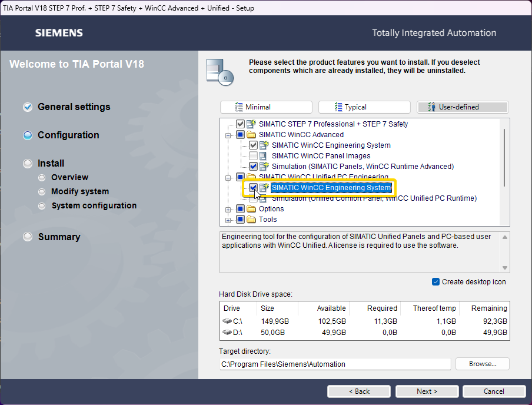
Task: Toggle WinCC Engineering System checkbox under WinCC Advanced
Action: (253, 145)
